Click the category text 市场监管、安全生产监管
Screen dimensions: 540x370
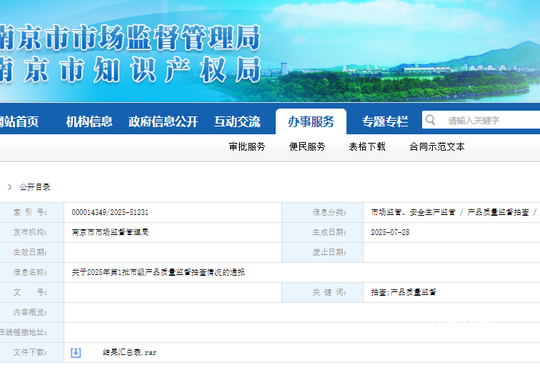pos(413,212)
